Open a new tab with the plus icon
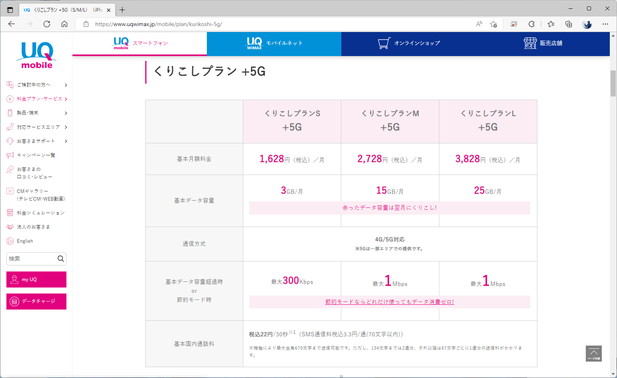The image size is (617, 378). coord(122,10)
